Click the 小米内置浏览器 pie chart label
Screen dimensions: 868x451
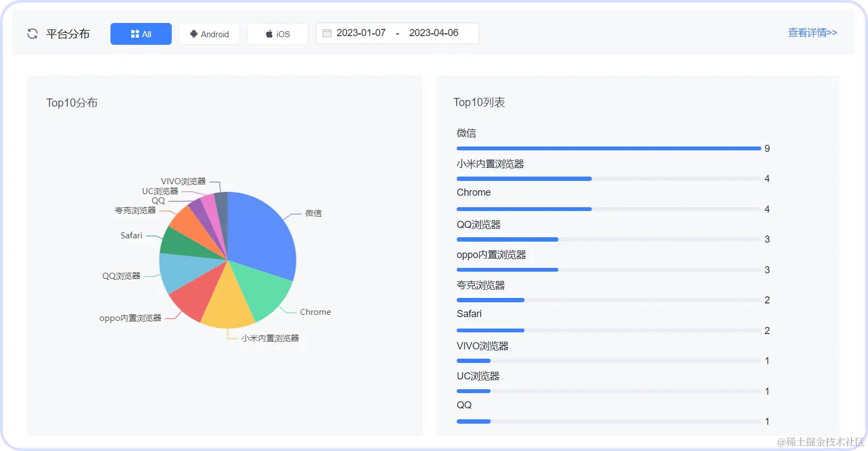coord(270,338)
